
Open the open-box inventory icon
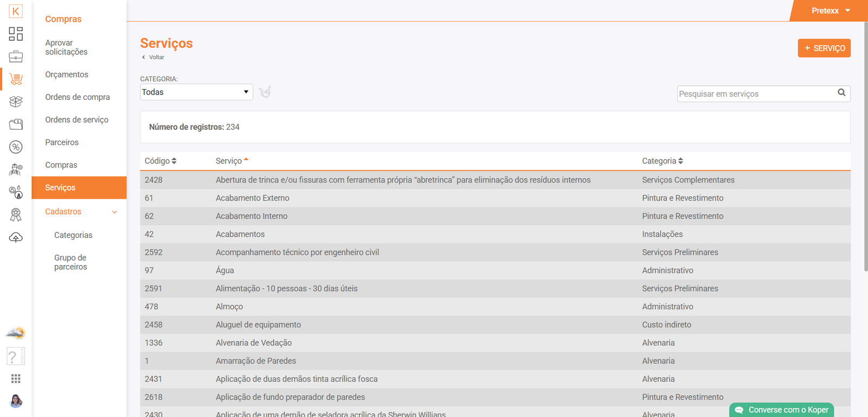(16, 102)
